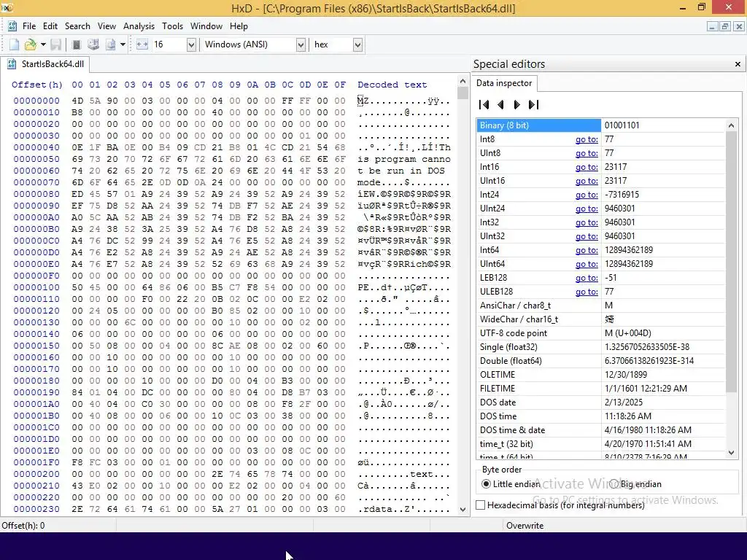Open the hex offset base dropdown
747x560 pixels.
coord(357,44)
